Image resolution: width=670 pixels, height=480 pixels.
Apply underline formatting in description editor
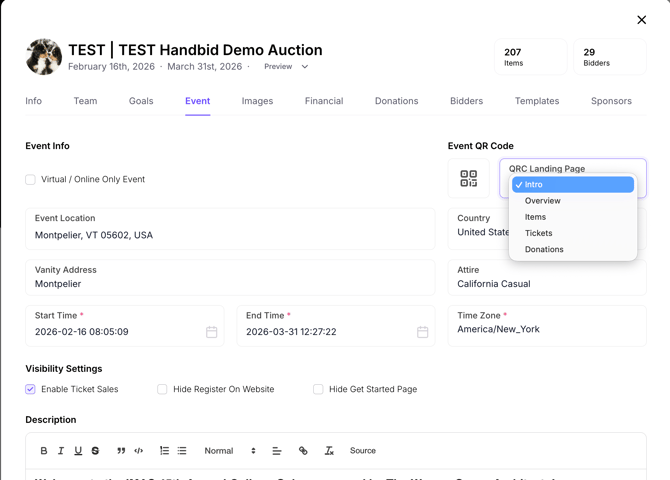pyautogui.click(x=78, y=451)
